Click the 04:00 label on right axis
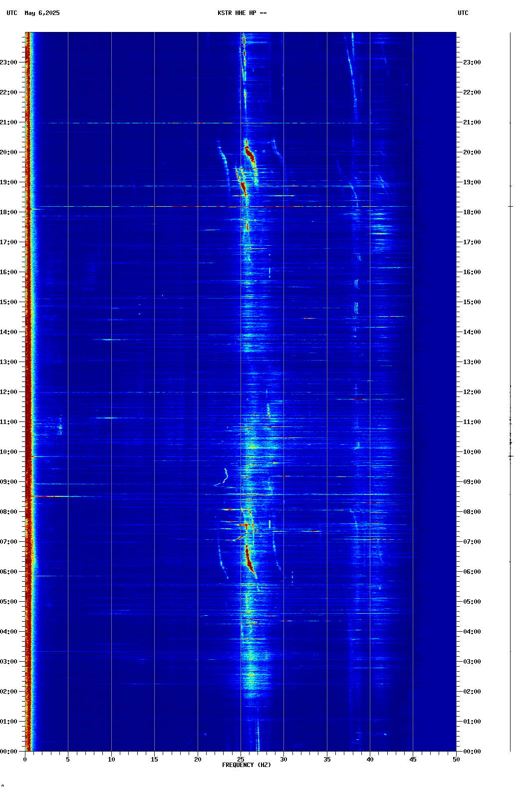The image size is (532, 791). pos(472,632)
